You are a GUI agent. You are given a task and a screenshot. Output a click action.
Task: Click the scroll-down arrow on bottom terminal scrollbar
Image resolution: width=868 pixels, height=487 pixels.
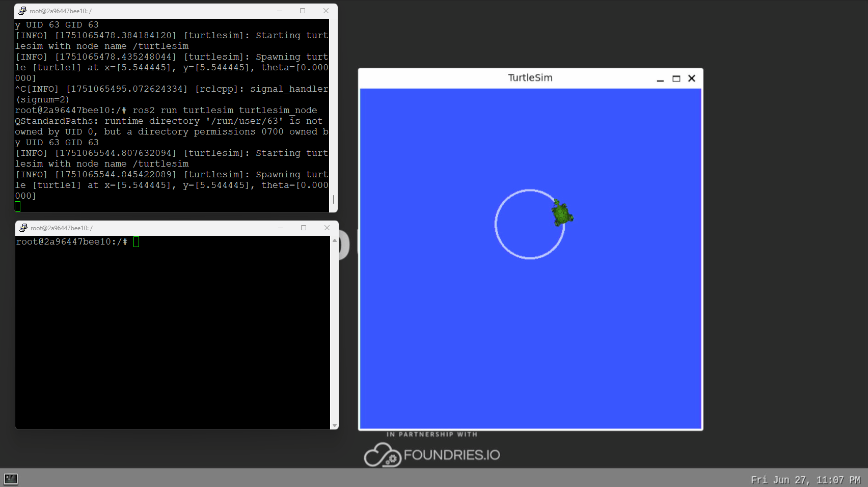click(x=335, y=425)
